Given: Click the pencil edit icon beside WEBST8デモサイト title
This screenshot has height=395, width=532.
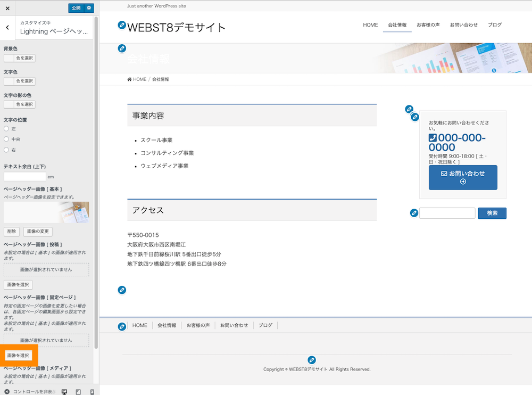Looking at the screenshot, I should pyautogui.click(x=122, y=25).
